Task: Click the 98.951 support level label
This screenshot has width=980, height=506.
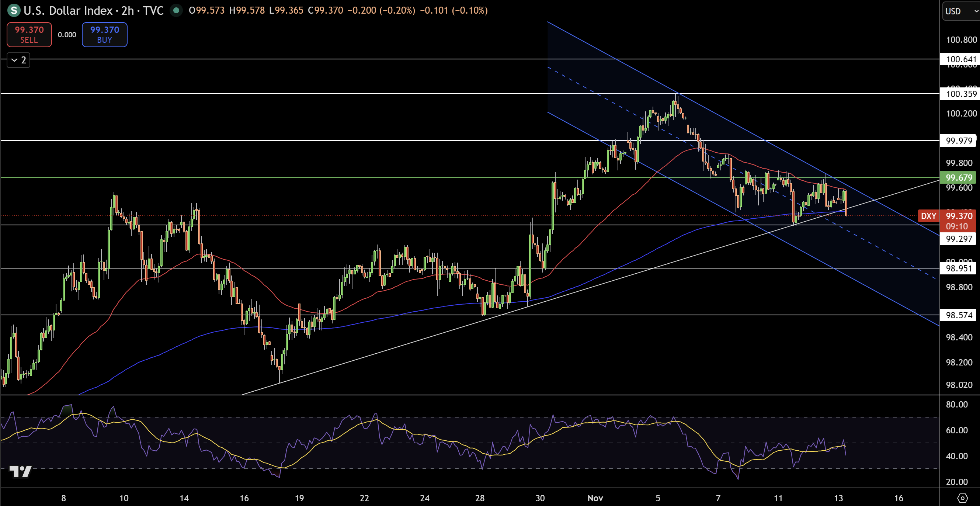Action: [958, 268]
